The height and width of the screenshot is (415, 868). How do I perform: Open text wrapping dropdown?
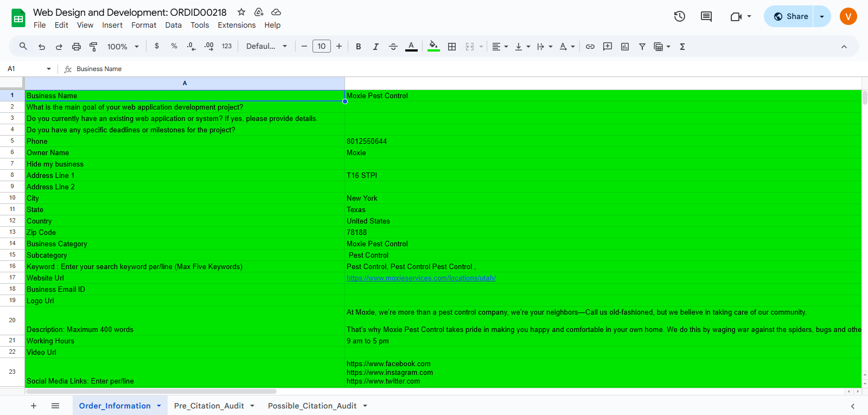tap(545, 47)
